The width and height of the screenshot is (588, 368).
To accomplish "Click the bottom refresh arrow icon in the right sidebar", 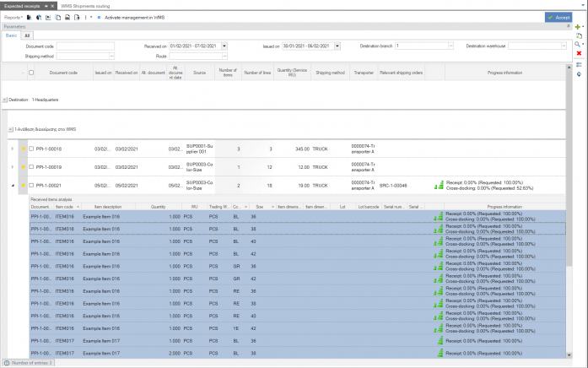I will [579, 74].
